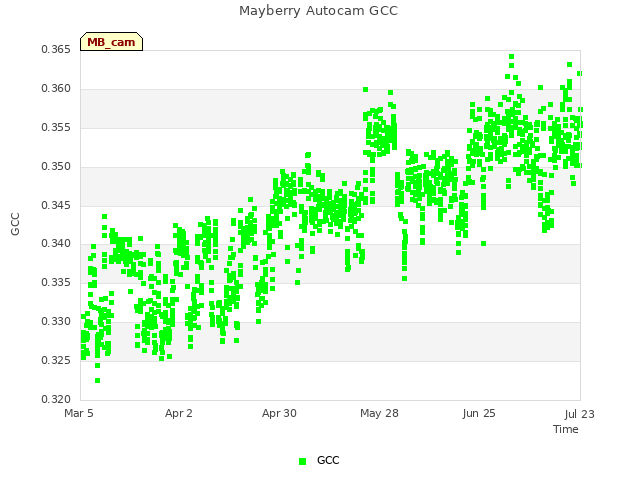Click the Time axis title
The height and width of the screenshot is (480, 640).
(x=566, y=429)
